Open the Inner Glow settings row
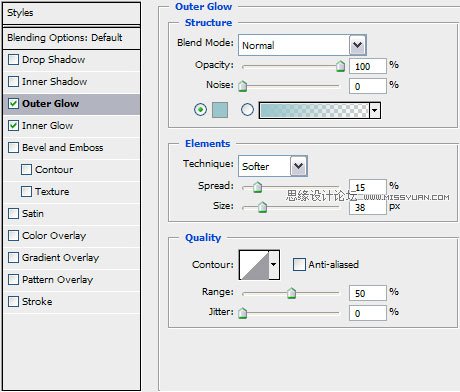 [x=71, y=126]
